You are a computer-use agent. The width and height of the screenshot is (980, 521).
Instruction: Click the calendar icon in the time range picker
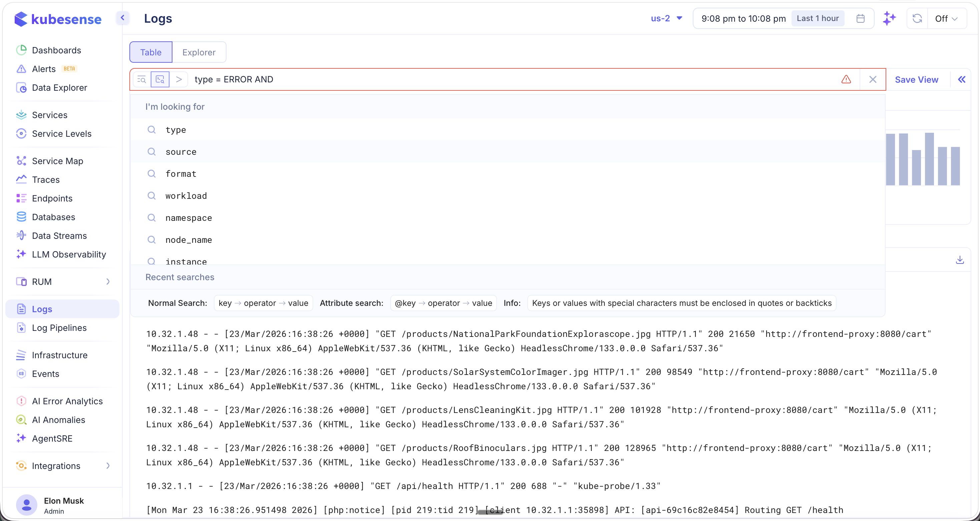click(861, 18)
